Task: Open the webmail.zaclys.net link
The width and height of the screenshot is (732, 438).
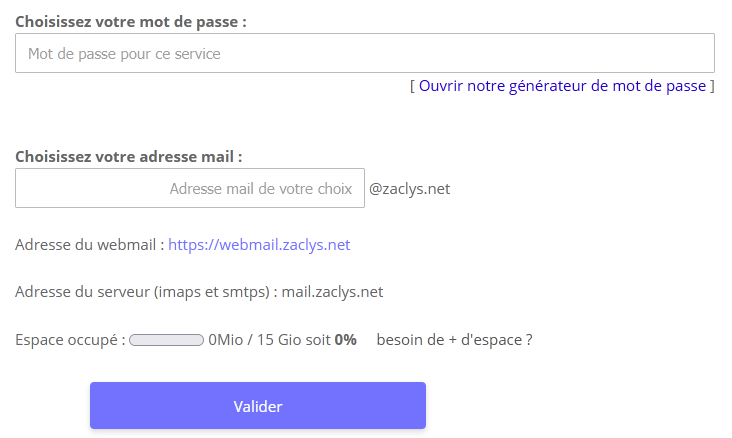Action: click(x=259, y=244)
